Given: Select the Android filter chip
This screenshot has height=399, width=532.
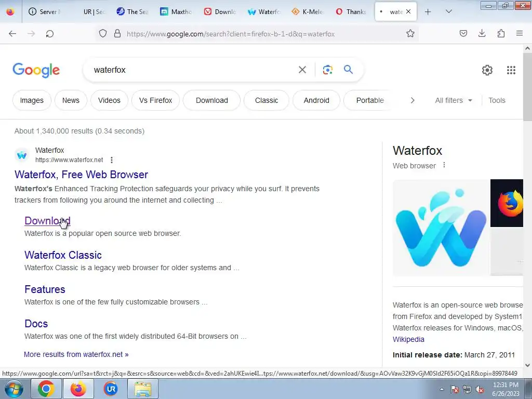Looking at the screenshot, I should (316, 100).
